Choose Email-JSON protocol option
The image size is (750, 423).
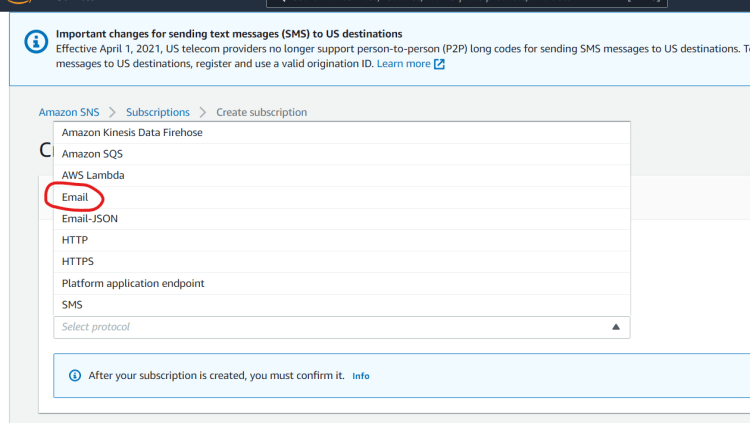[342, 219]
